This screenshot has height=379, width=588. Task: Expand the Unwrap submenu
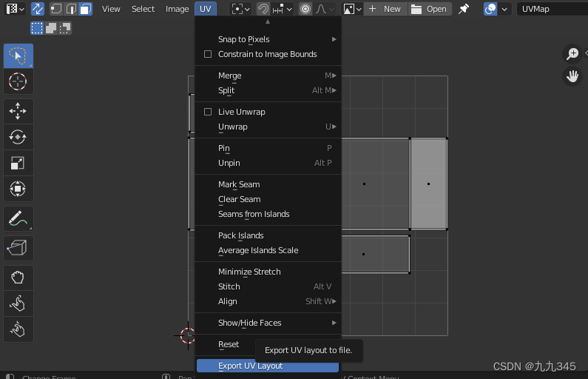pos(268,127)
